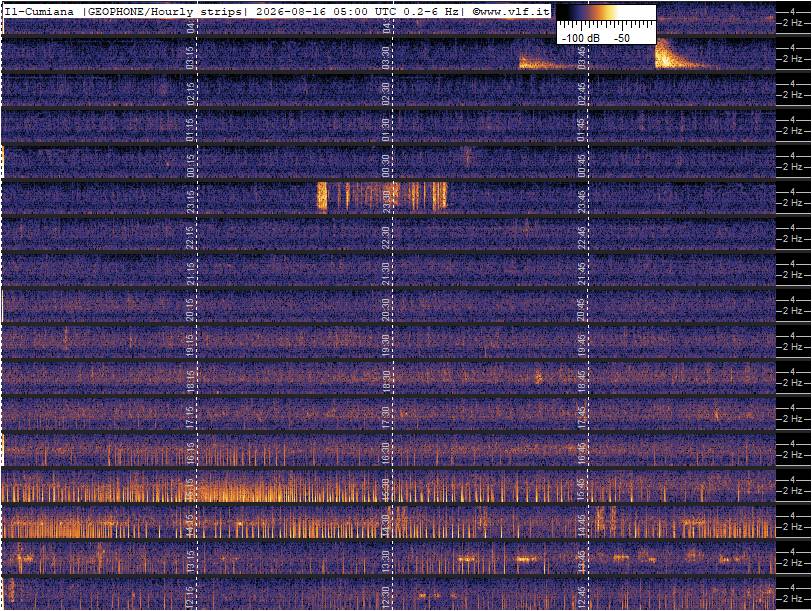The width and height of the screenshot is (812, 611).
Task: Click the 13:30 time label
Action: click(386, 562)
